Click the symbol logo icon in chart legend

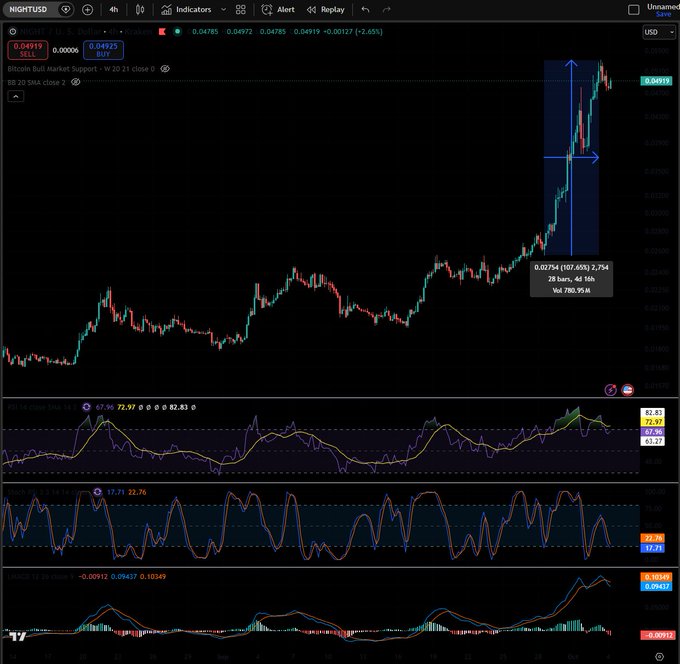(13, 32)
